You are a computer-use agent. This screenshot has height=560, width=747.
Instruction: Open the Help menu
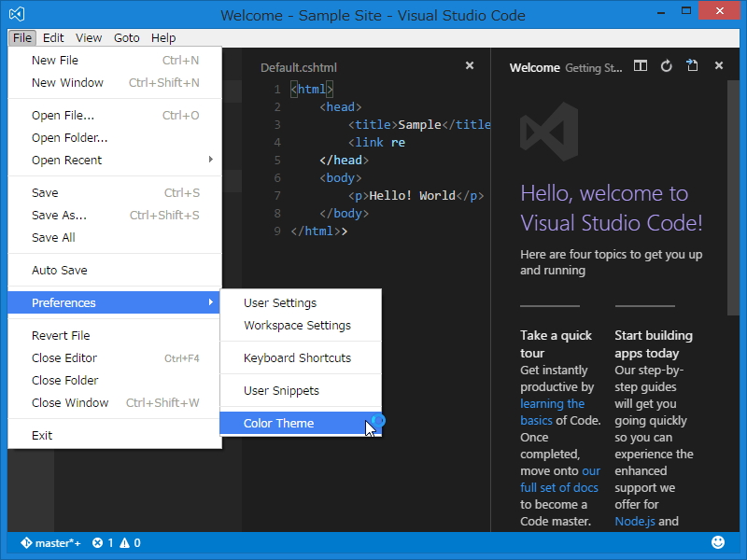(x=163, y=38)
